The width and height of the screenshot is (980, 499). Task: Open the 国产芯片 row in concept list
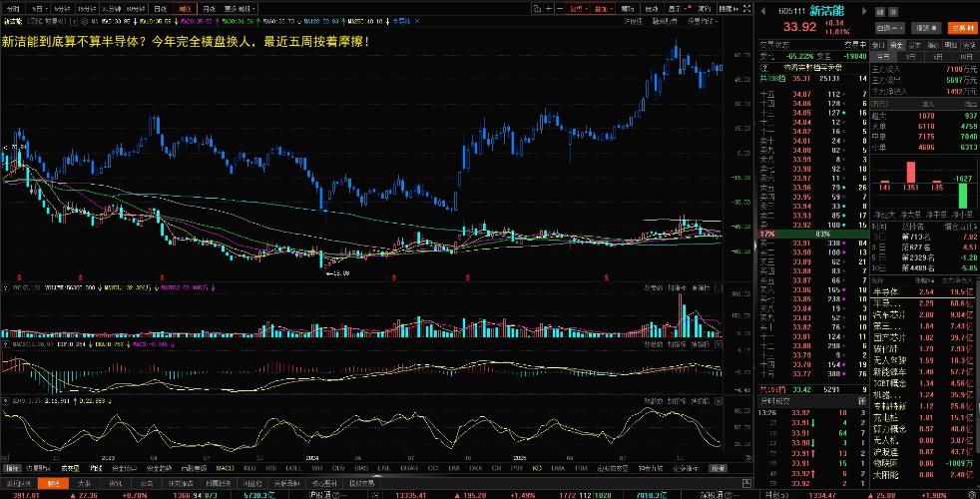924,337
